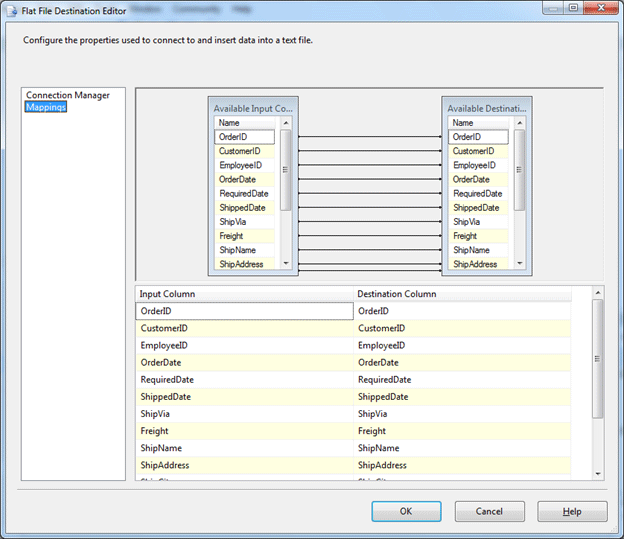Click CustomerID cell under Destination Column

point(462,328)
